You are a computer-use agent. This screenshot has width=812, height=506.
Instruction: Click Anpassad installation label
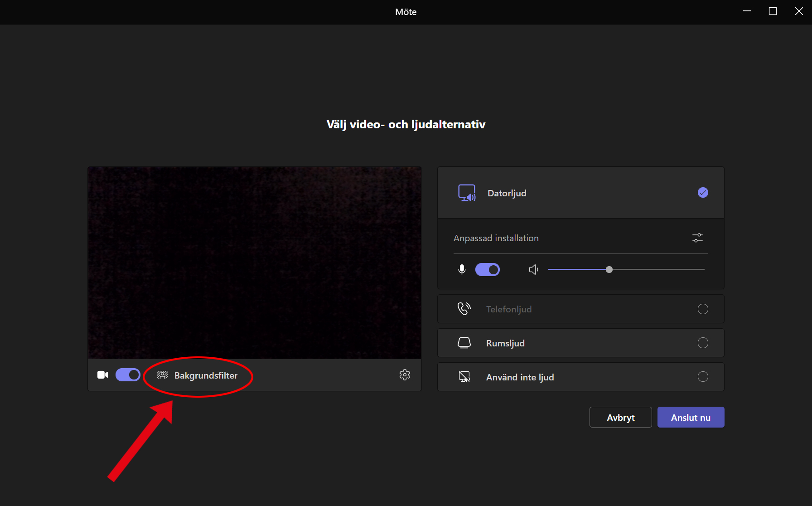(x=496, y=238)
